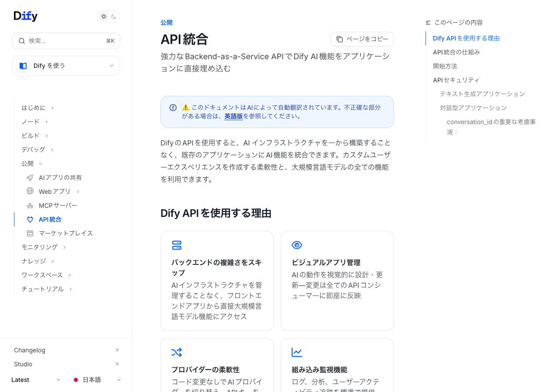Open the 日本語 language selector
This screenshot has height=392, width=558.
(97, 380)
